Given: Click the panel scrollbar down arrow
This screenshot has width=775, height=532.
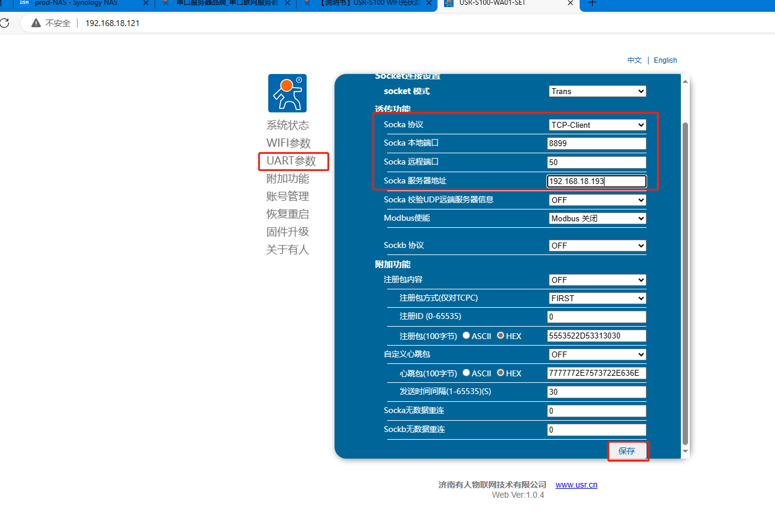Looking at the screenshot, I should click(x=685, y=452).
